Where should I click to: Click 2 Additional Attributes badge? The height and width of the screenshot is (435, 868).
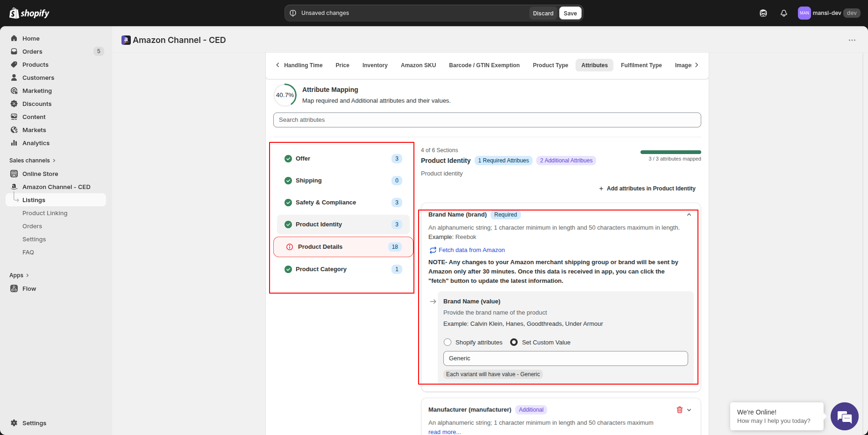pyautogui.click(x=566, y=161)
